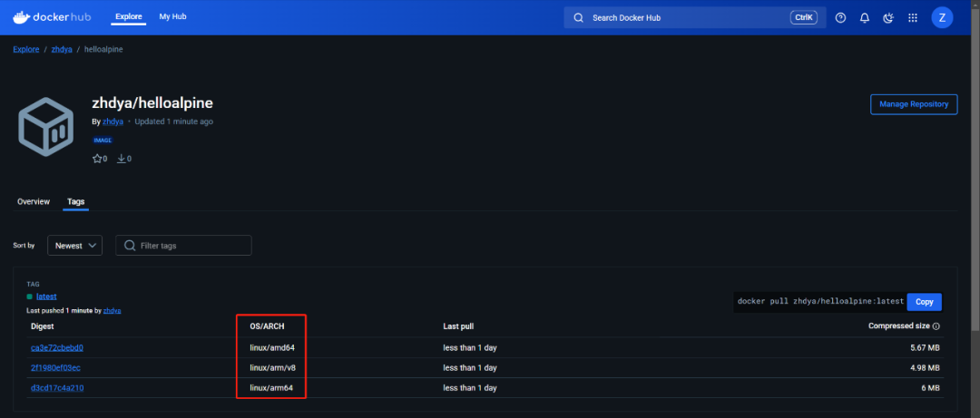Open digest 2f1980ef03ec
The image size is (980, 418).
click(55, 367)
